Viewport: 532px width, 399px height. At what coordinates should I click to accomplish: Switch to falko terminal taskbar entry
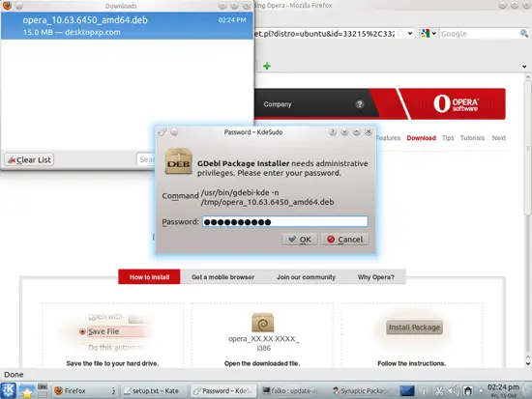tap(292, 391)
